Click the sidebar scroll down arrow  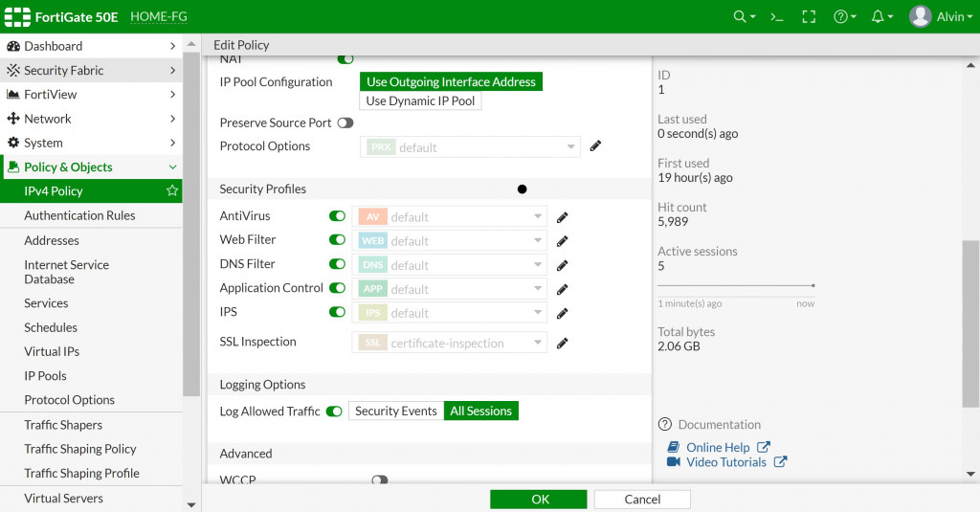[x=191, y=504]
